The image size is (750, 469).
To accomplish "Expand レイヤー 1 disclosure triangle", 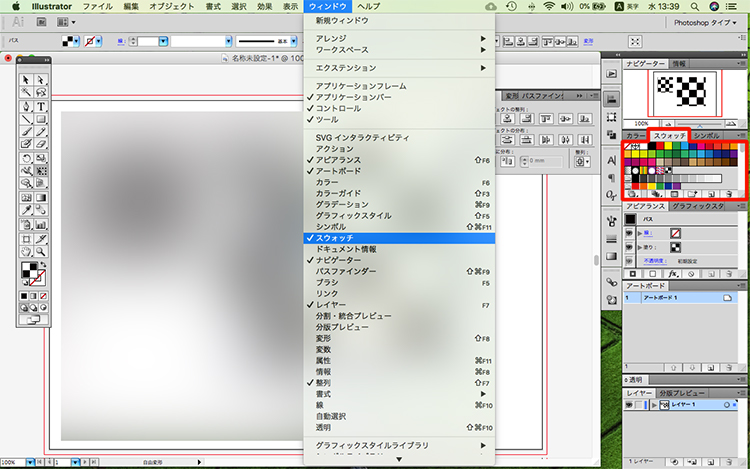I will (655, 406).
